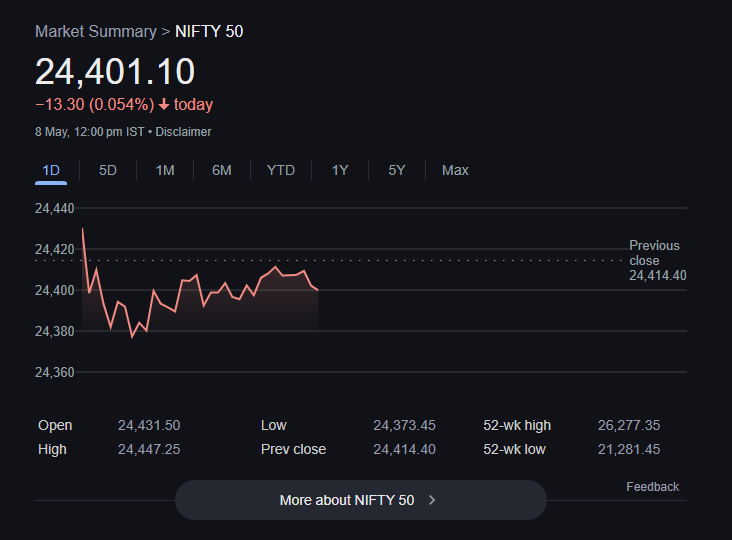Click the Open label in stats
The image size is (732, 540).
55,425
